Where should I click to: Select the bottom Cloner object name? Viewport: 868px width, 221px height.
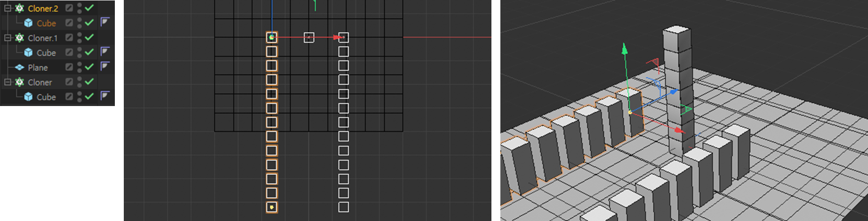point(40,82)
